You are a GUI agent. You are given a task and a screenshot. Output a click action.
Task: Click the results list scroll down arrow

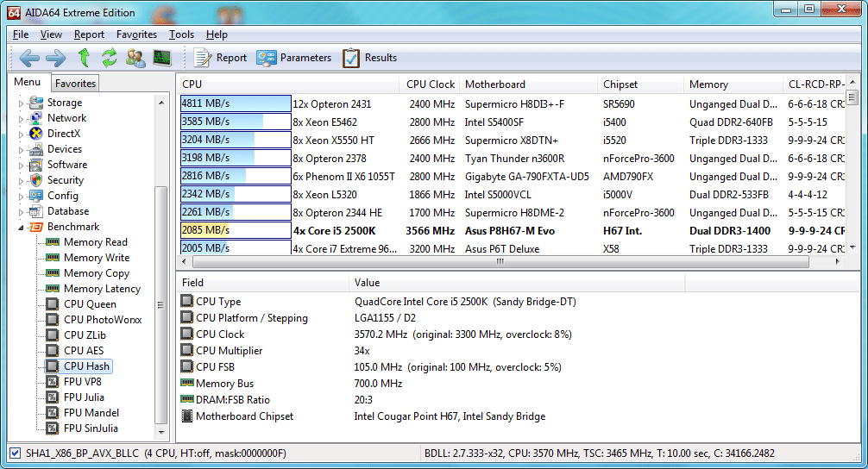pos(852,248)
